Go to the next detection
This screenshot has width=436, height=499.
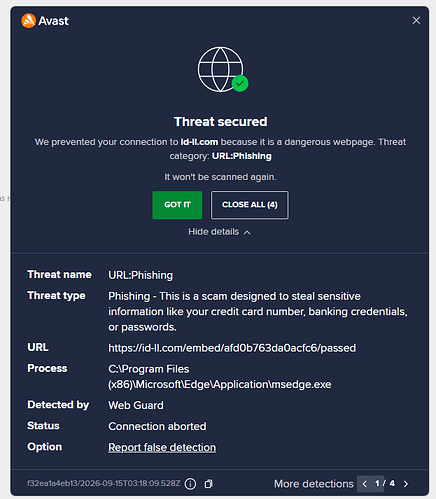click(406, 484)
